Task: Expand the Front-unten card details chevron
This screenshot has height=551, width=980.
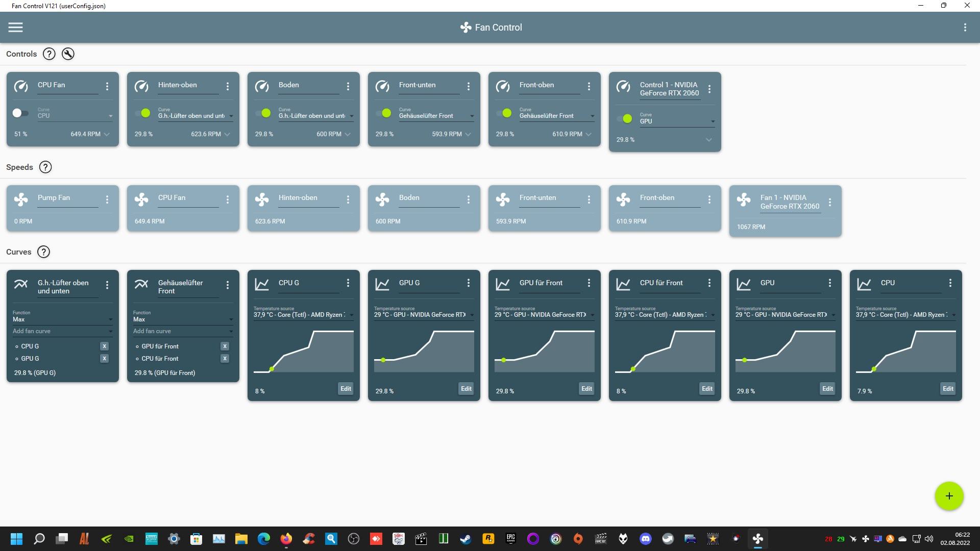Action: point(468,134)
